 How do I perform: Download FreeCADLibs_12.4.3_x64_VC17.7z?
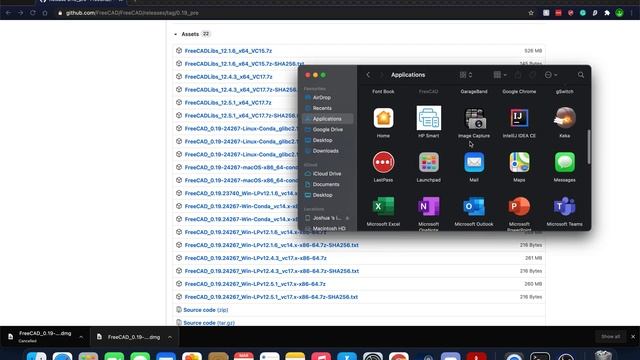click(x=228, y=77)
